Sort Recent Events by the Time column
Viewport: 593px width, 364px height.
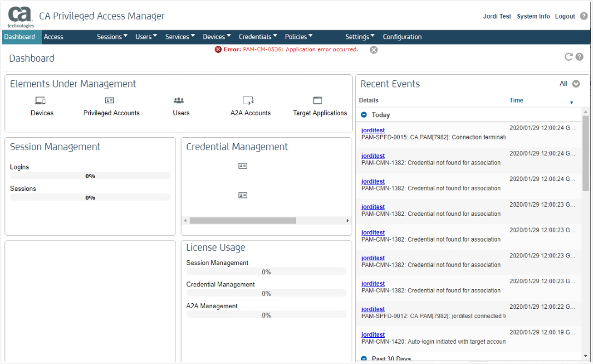tap(516, 100)
